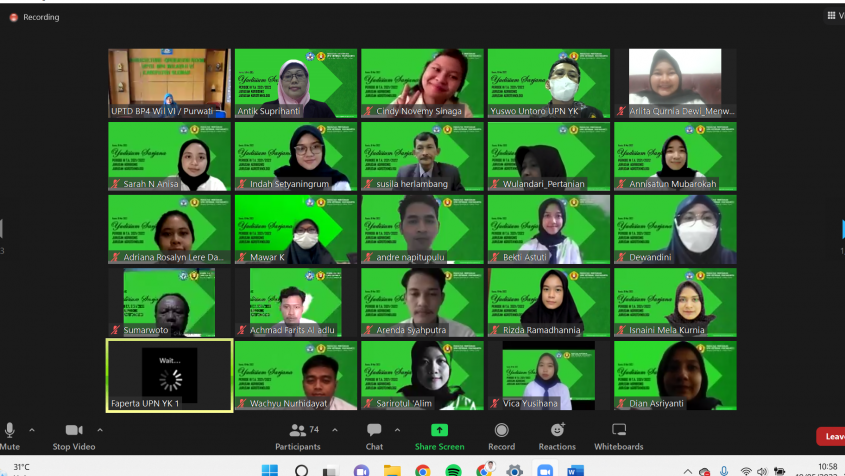Stop Video using the camera icon
The image size is (845, 476).
[74, 436]
